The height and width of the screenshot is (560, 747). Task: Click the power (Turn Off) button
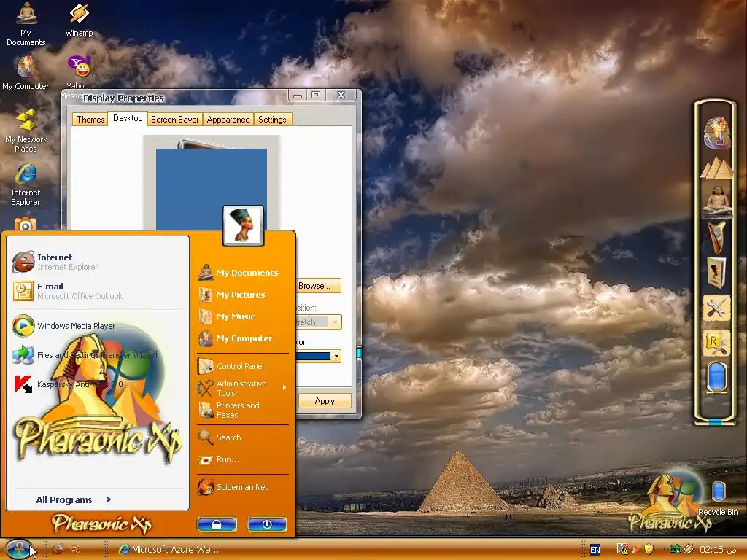(267, 524)
